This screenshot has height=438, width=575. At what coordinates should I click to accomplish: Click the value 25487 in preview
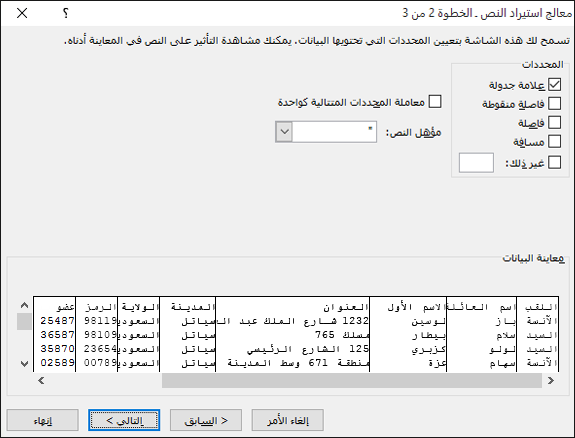point(58,321)
